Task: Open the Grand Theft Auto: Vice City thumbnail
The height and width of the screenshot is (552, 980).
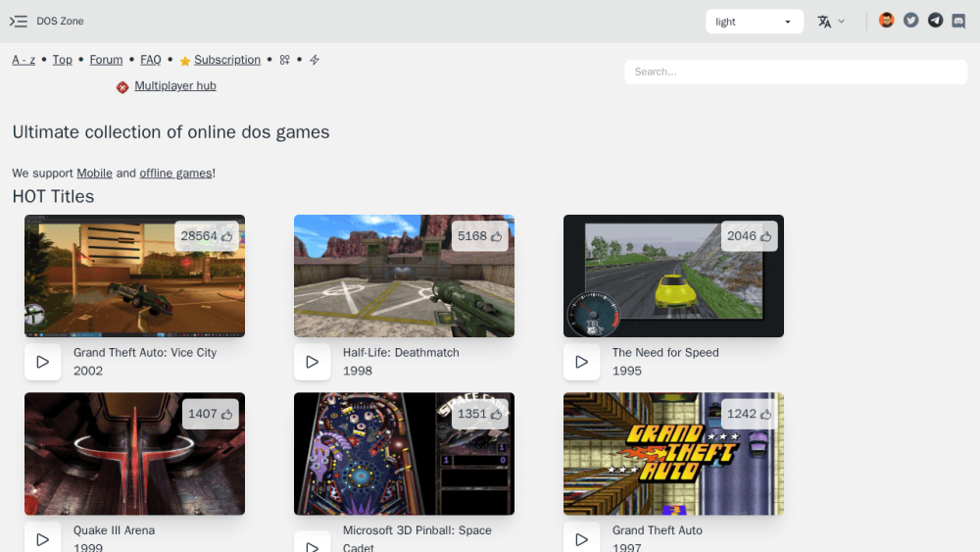Action: tap(134, 276)
